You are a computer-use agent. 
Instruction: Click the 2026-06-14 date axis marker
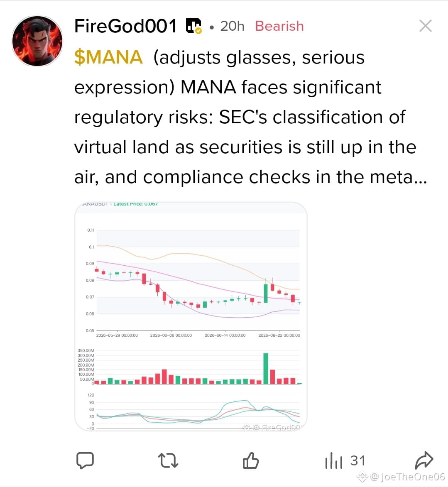(x=225, y=335)
